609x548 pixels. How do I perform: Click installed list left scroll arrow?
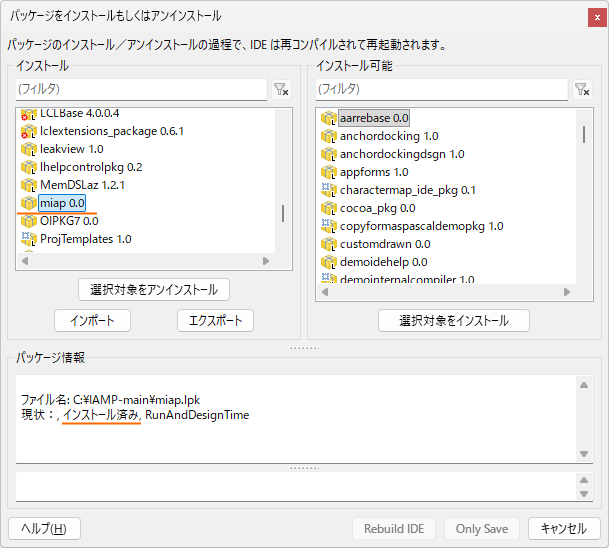pos(25,261)
